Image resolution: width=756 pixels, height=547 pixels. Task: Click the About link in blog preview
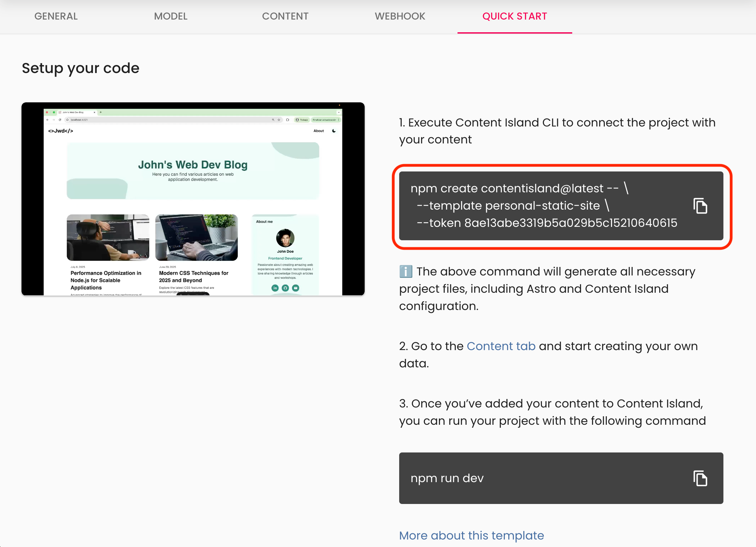(x=319, y=131)
